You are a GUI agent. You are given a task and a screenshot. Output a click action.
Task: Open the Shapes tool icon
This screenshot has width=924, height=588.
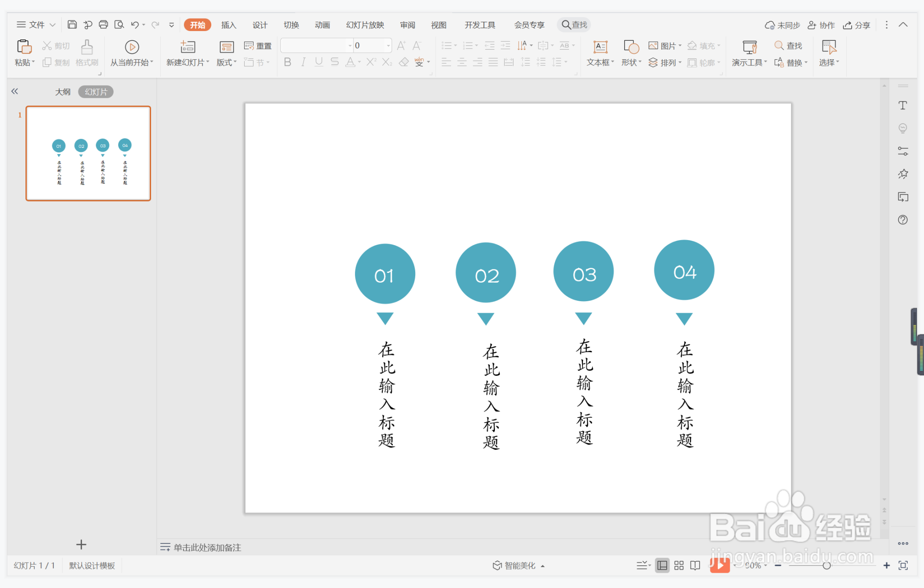click(631, 47)
